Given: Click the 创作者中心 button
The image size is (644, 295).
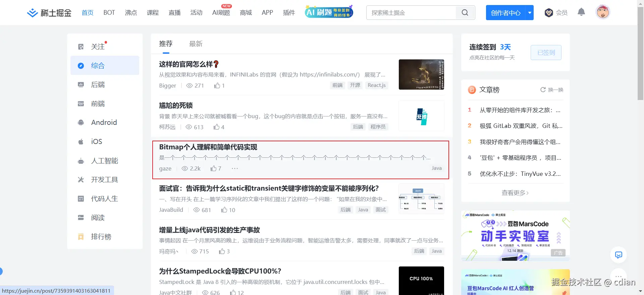Looking at the screenshot, I should [x=506, y=13].
